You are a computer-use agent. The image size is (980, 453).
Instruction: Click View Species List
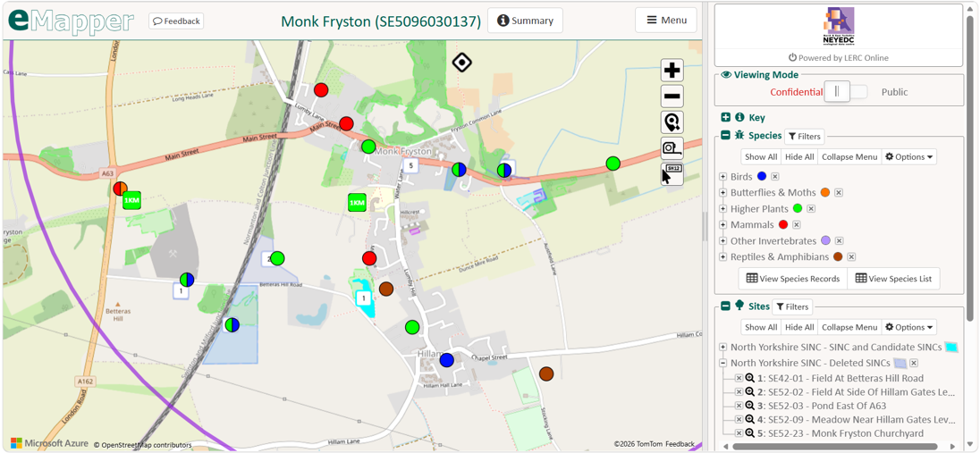coord(893,279)
